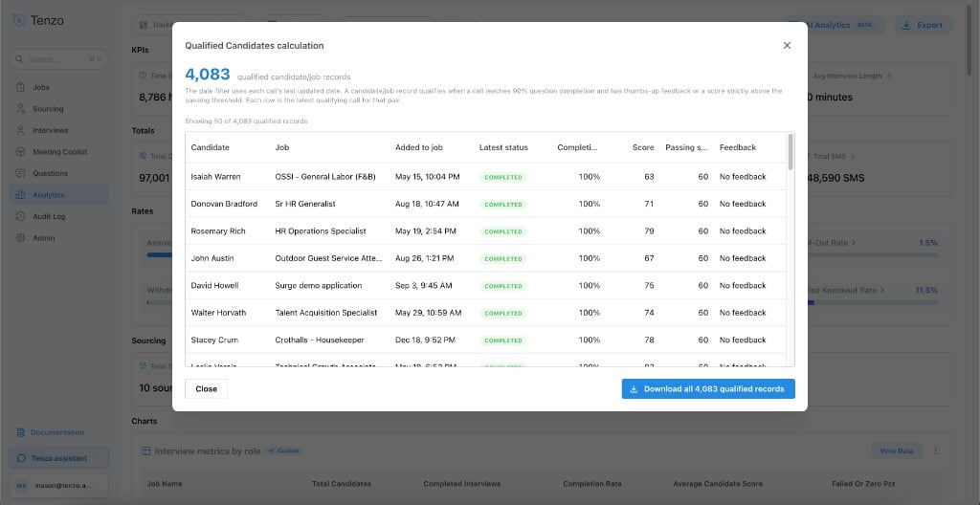Click the Job column header
Image resolution: width=980 pixels, height=505 pixels.
282,147
